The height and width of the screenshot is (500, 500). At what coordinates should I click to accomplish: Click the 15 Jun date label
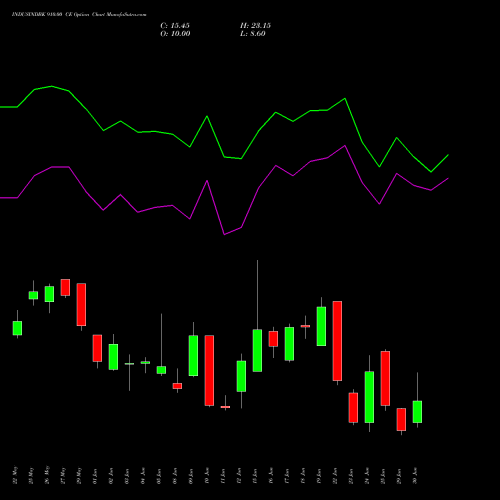(255, 475)
